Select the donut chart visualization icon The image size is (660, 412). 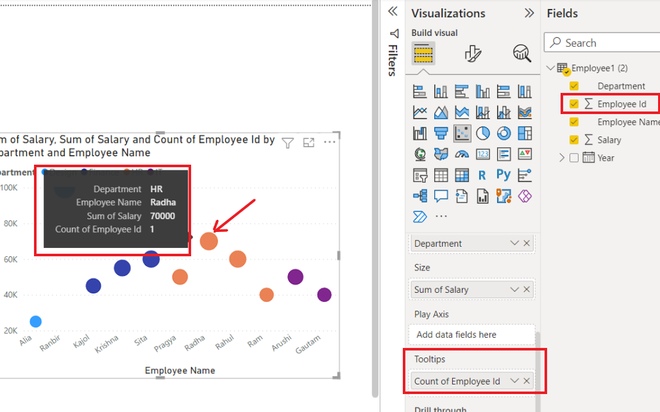[503, 133]
